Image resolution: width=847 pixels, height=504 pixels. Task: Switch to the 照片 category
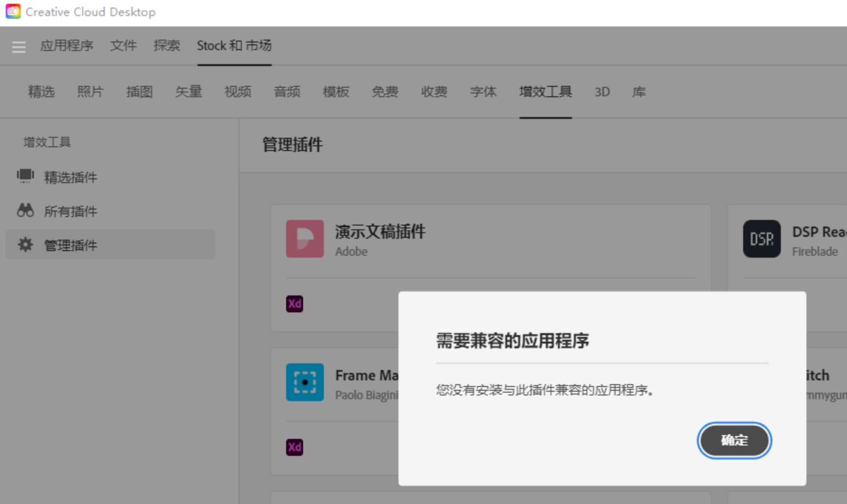[x=90, y=92]
